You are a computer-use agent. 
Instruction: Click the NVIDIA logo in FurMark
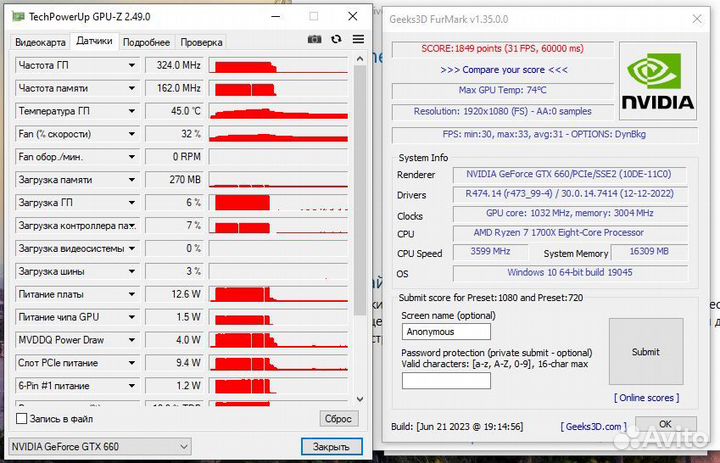[658, 81]
